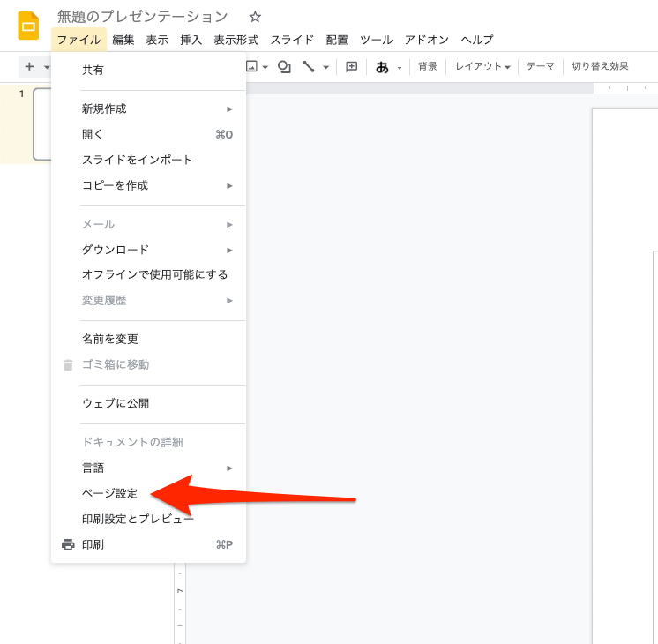Expand the insert image dropdown arrow
This screenshot has width=658, height=644.
[x=265, y=67]
